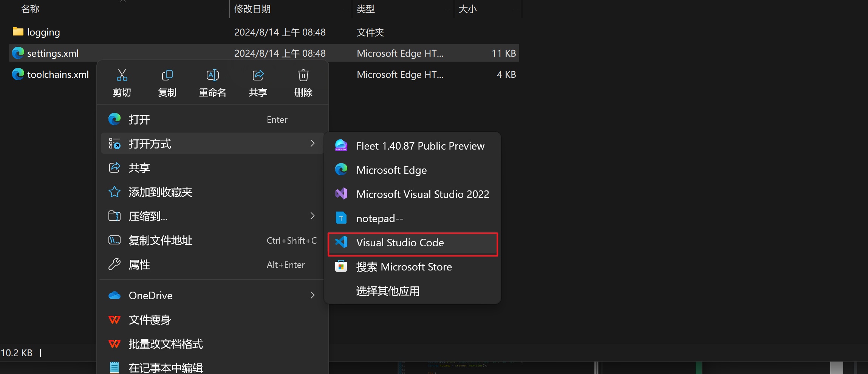This screenshot has width=868, height=374.
Task: Click the Share (共享) icon in top row
Action: tap(258, 76)
